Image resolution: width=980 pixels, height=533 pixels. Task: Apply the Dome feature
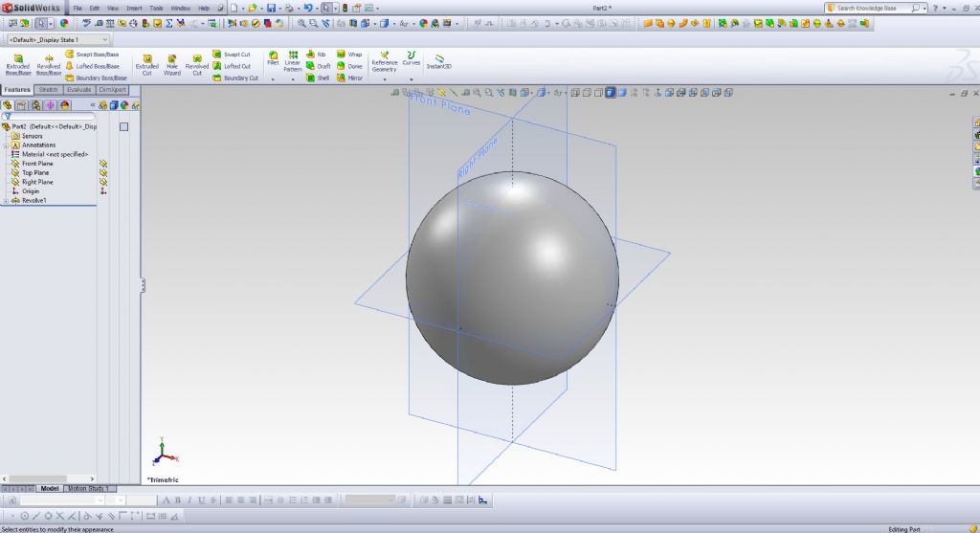pos(349,66)
